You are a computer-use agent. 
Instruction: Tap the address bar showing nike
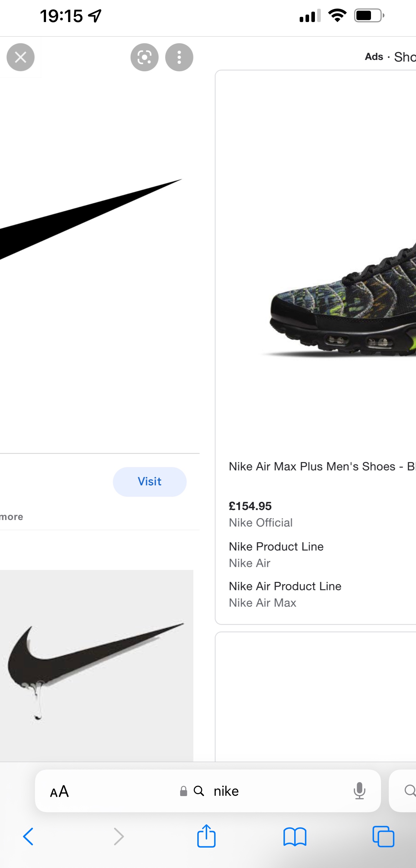(x=226, y=791)
